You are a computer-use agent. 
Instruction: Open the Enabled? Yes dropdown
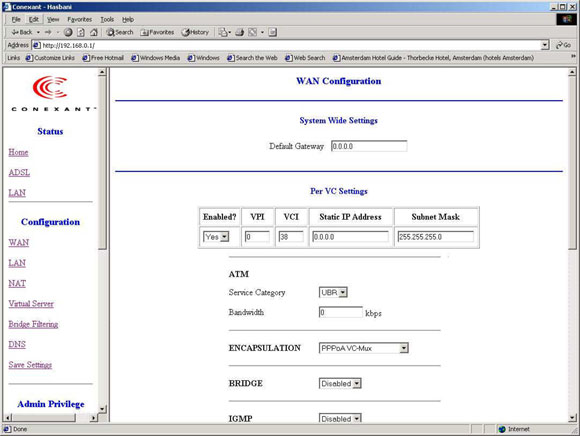pyautogui.click(x=216, y=237)
